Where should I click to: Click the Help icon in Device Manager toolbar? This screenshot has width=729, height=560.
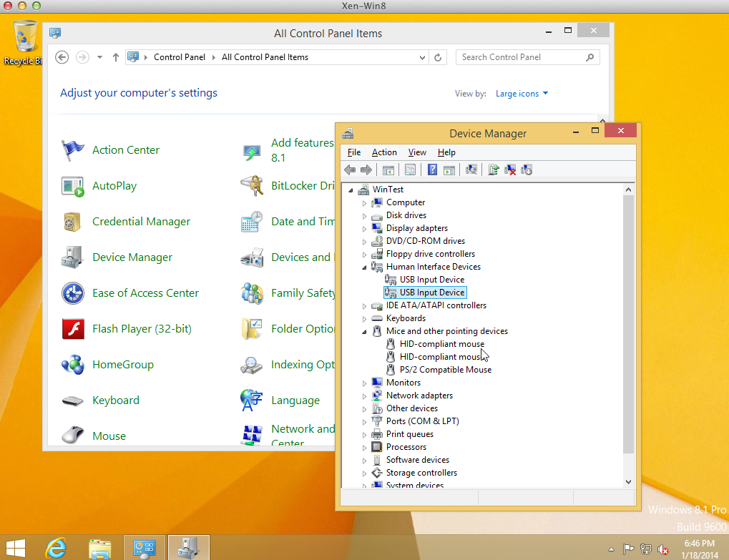click(432, 170)
